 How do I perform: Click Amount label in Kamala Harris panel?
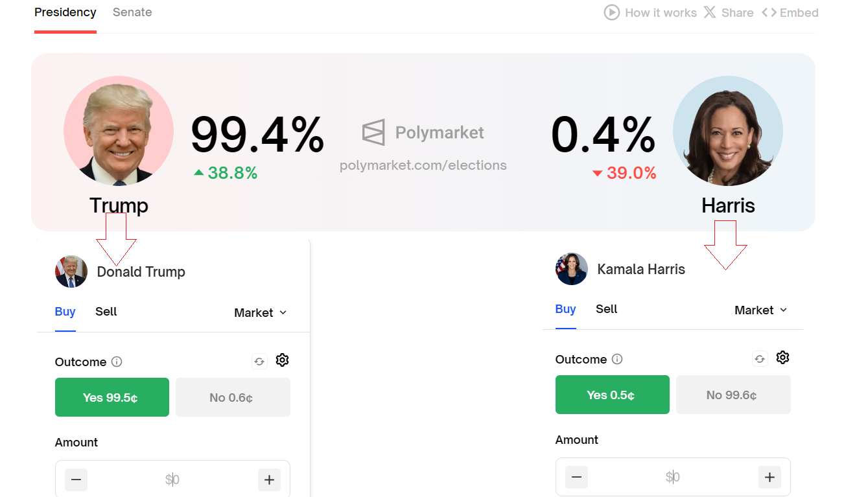click(577, 440)
